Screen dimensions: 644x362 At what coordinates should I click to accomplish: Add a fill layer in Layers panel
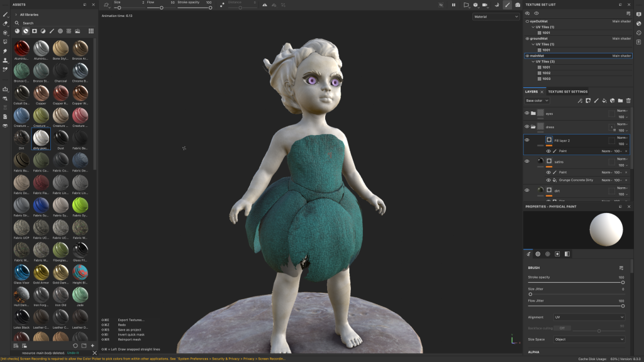pyautogui.click(x=604, y=101)
